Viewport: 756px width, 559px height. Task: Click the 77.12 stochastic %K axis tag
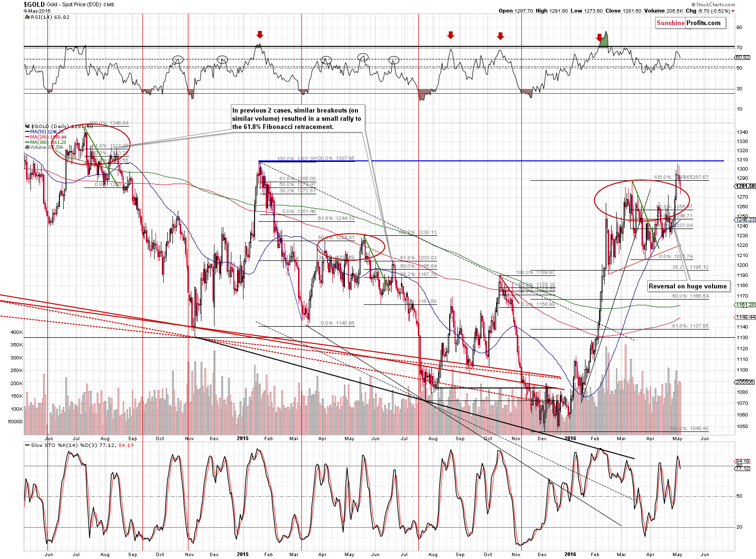[742, 468]
